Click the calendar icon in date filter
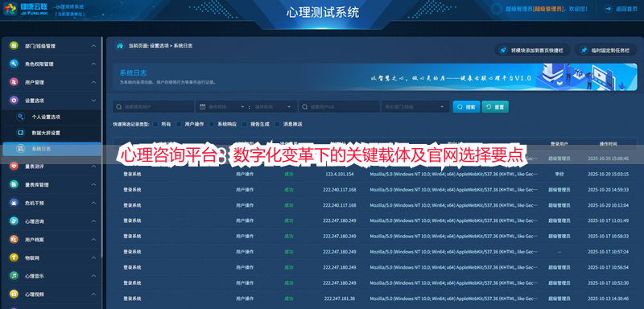Screen dimensions: 644x309 tap(203, 107)
